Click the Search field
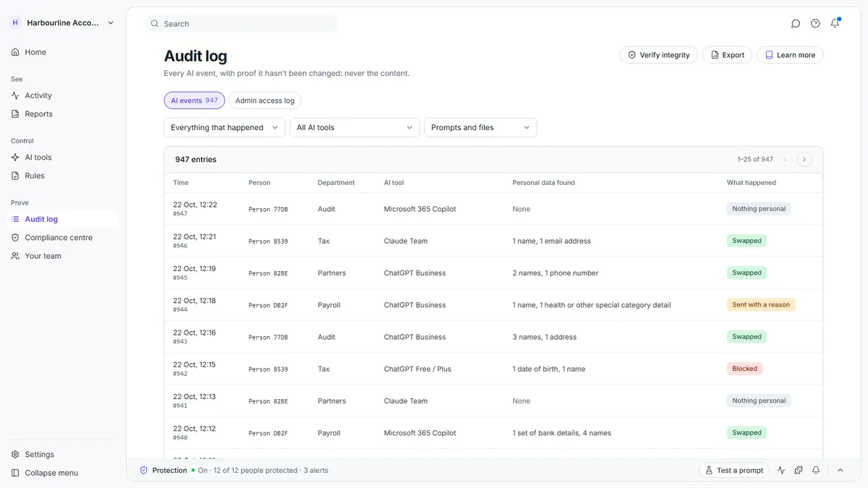The image size is (868, 488). click(x=241, y=24)
